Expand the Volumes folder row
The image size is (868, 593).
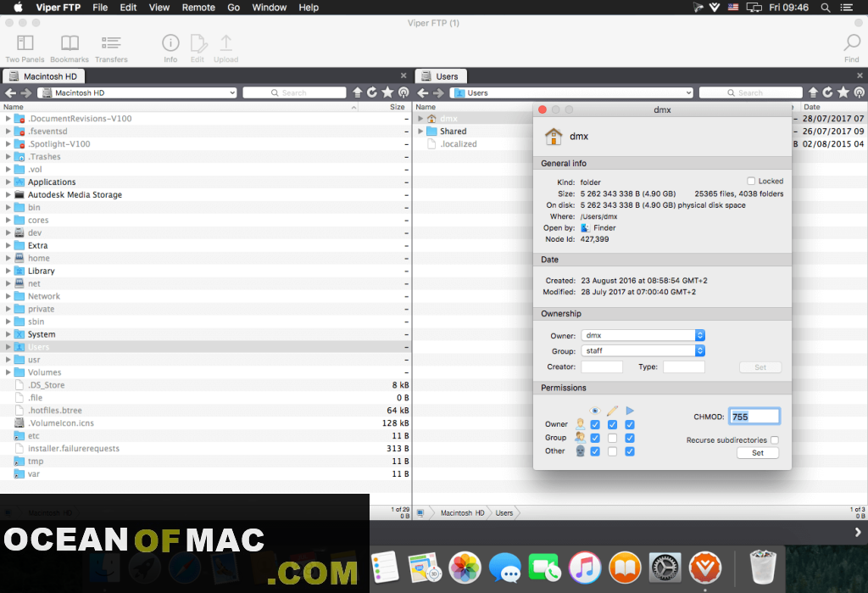pos(8,372)
